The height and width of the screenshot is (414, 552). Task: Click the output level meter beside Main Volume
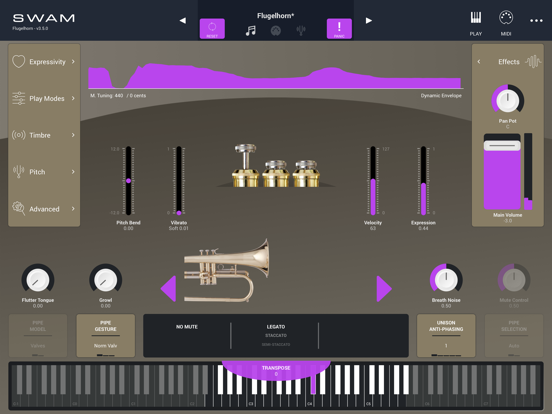click(x=528, y=171)
